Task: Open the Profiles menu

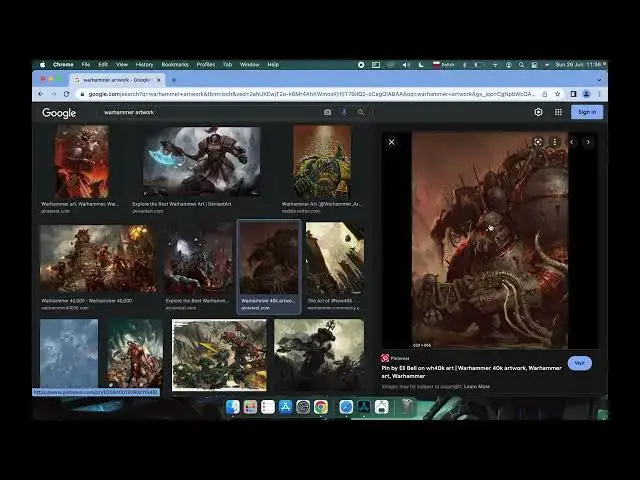Action: pos(206,64)
